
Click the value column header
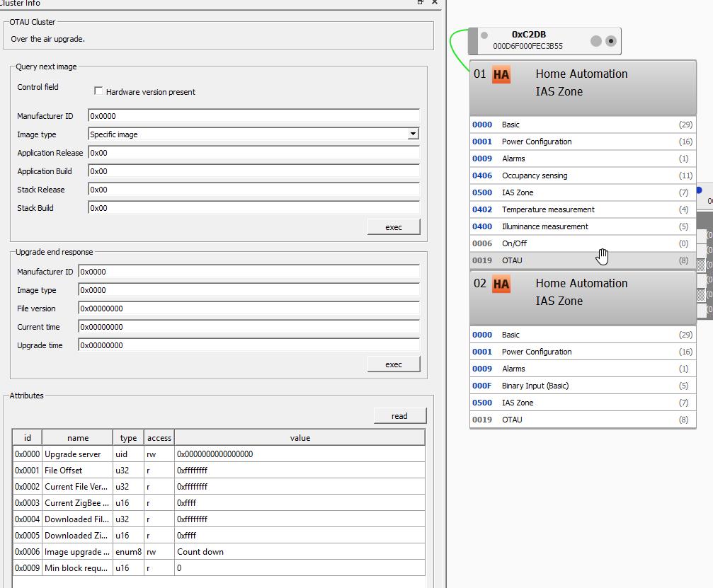click(300, 437)
